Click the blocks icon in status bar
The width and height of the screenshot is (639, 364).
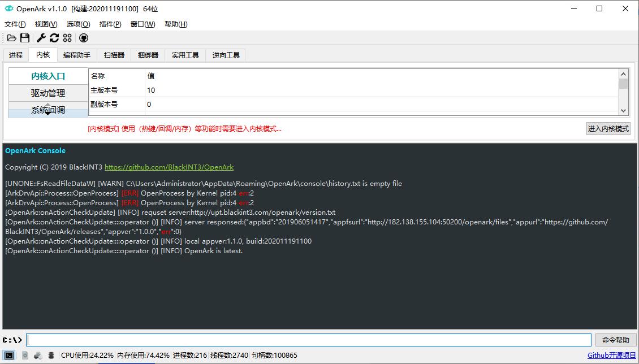tap(38, 356)
